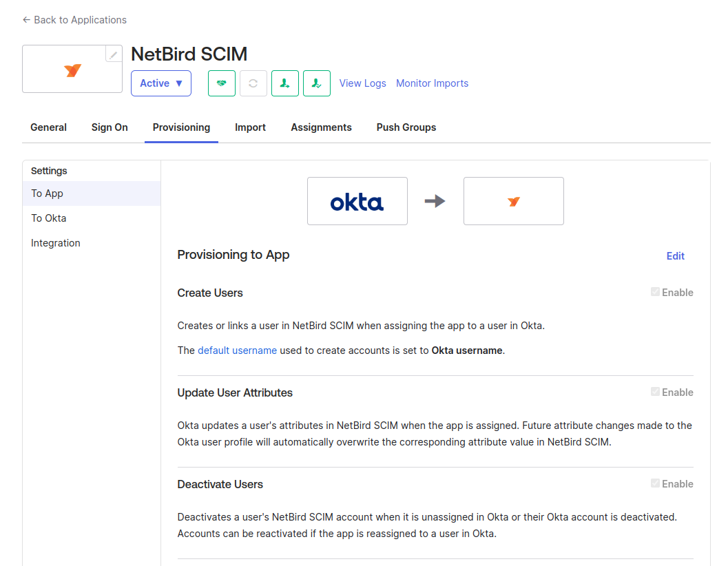Image resolution: width=728 pixels, height=566 pixels.
Task: Click the pencil edit logo icon
Action: tap(114, 54)
